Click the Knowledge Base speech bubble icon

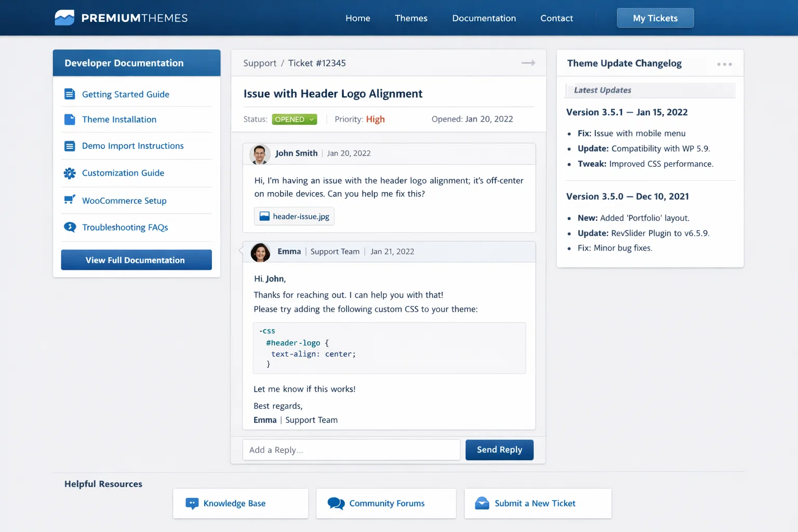click(192, 503)
